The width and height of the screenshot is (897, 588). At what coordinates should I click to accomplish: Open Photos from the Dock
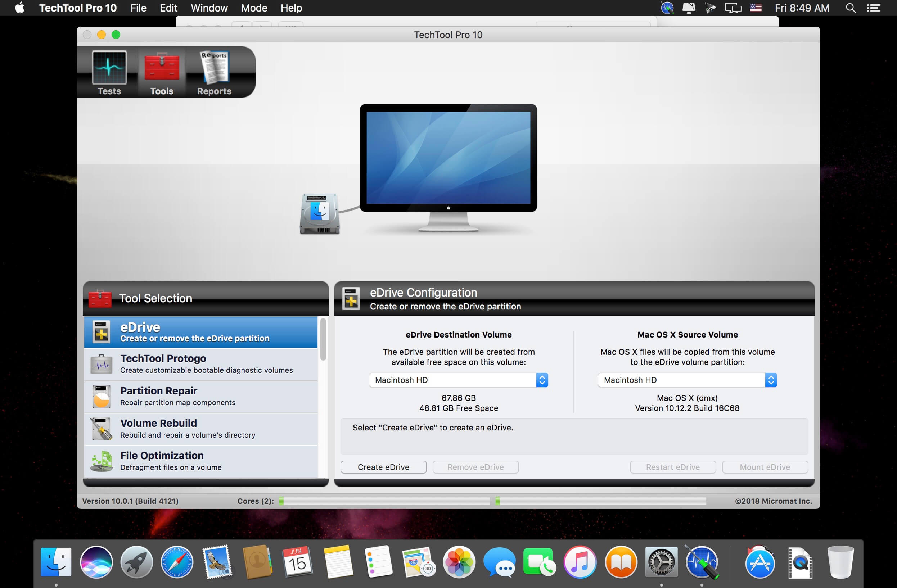pos(459,562)
